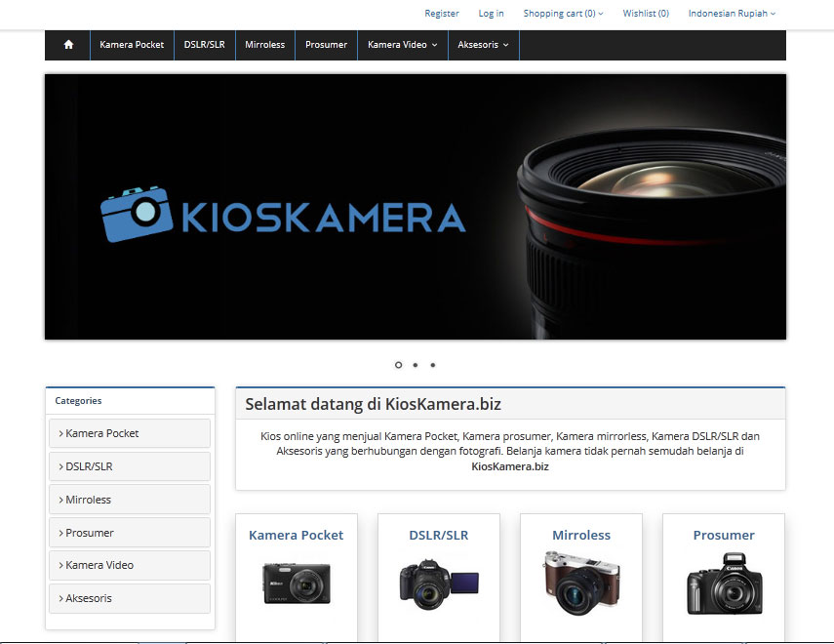Image resolution: width=834 pixels, height=644 pixels.
Task: Open Mirroless in Categories sidebar
Action: (130, 500)
